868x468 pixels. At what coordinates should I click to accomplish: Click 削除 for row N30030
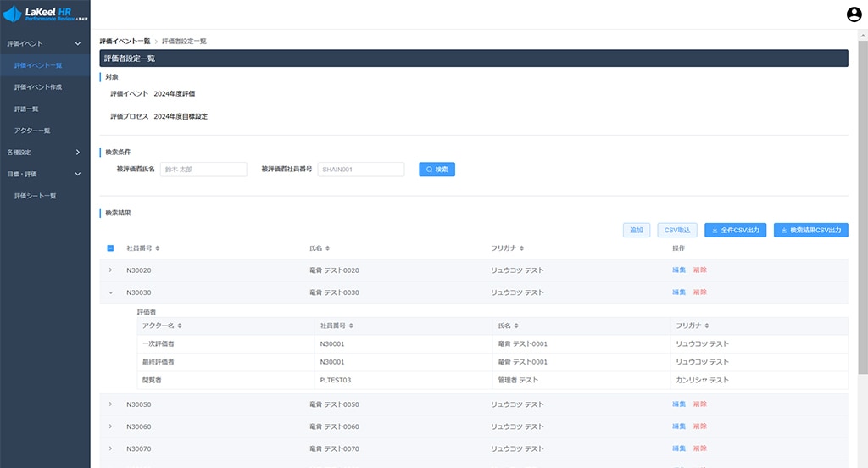tap(699, 292)
